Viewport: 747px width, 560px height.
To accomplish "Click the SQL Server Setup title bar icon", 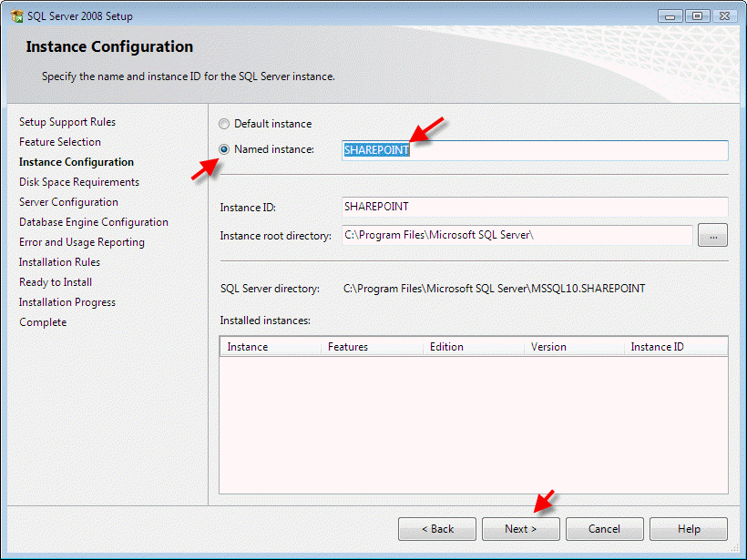I will click(x=16, y=15).
